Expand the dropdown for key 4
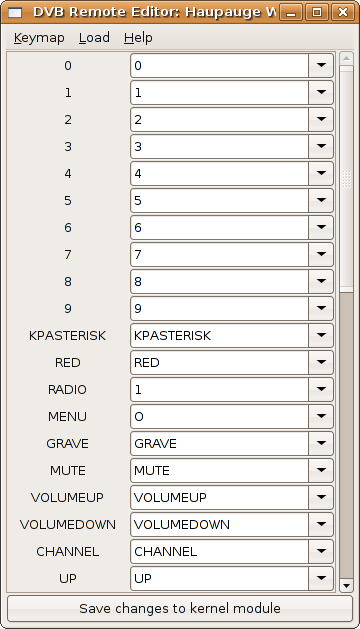 click(321, 173)
